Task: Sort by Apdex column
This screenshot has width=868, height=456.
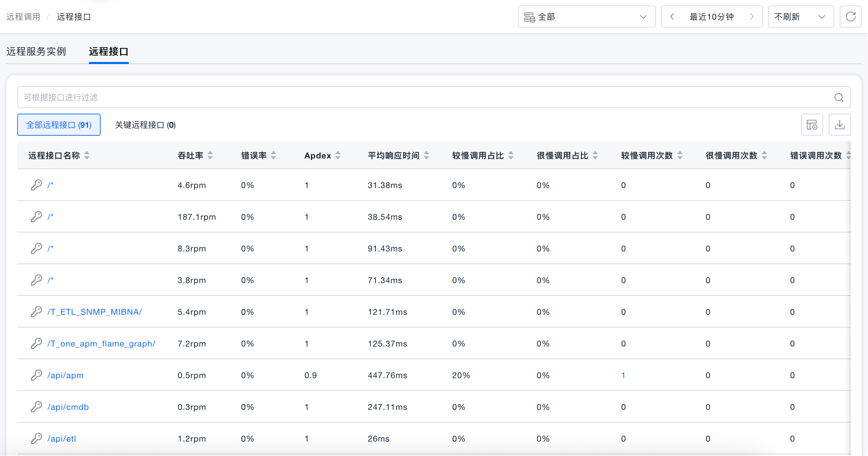Action: click(x=338, y=156)
